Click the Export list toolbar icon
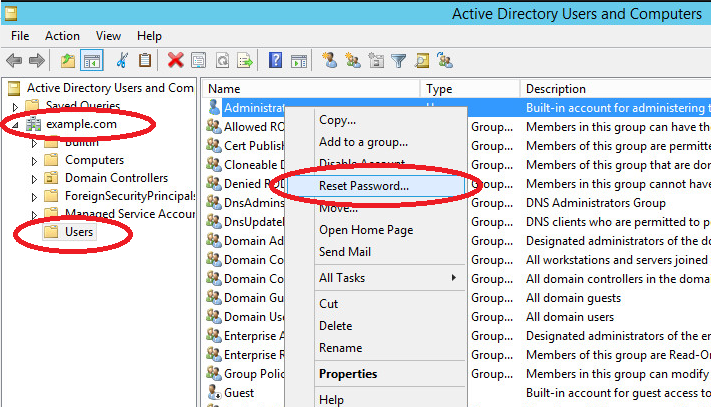Image resolution: width=711 pixels, height=407 pixels. (245, 61)
